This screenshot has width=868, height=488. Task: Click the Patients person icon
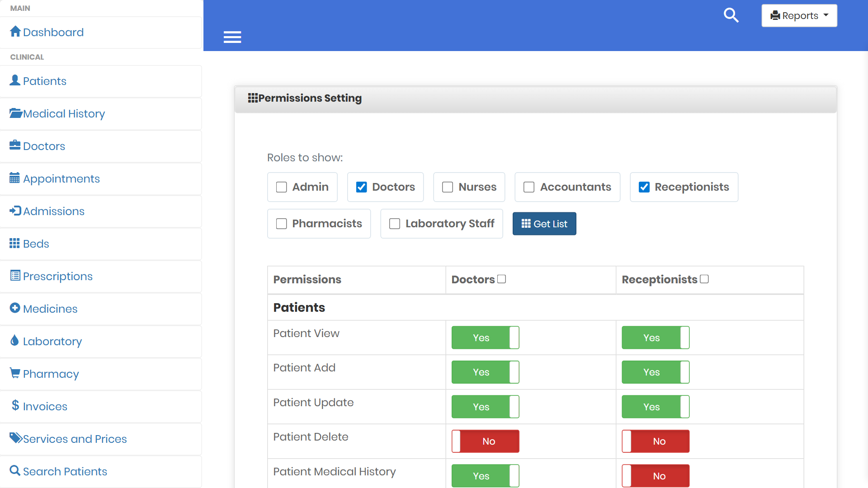click(x=15, y=80)
